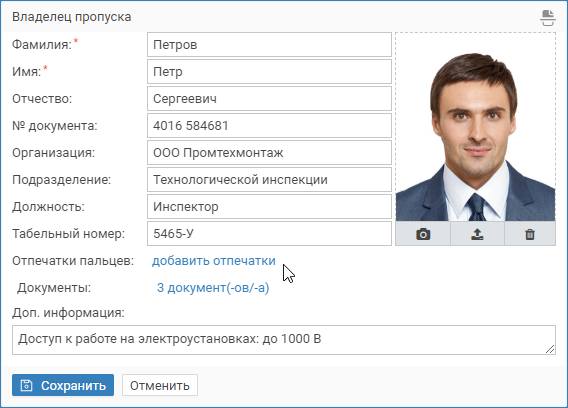
Task: Click the Отменить button
Action: (x=160, y=385)
